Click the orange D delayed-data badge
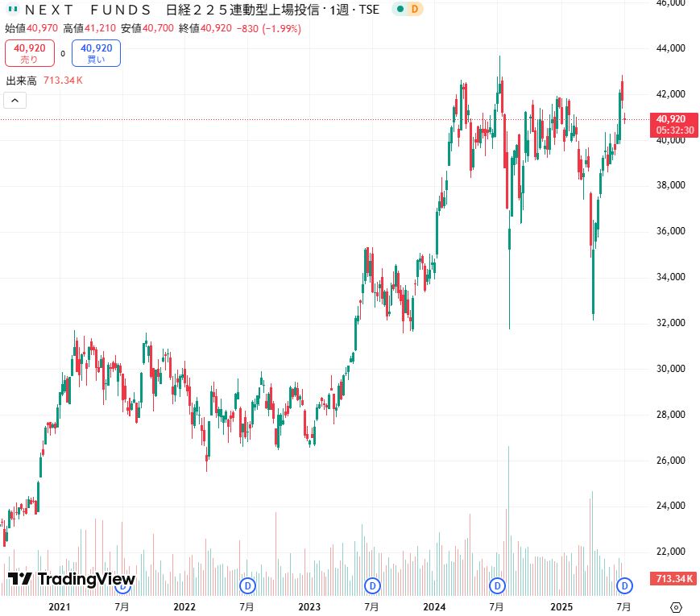The image size is (700, 616). click(x=414, y=10)
